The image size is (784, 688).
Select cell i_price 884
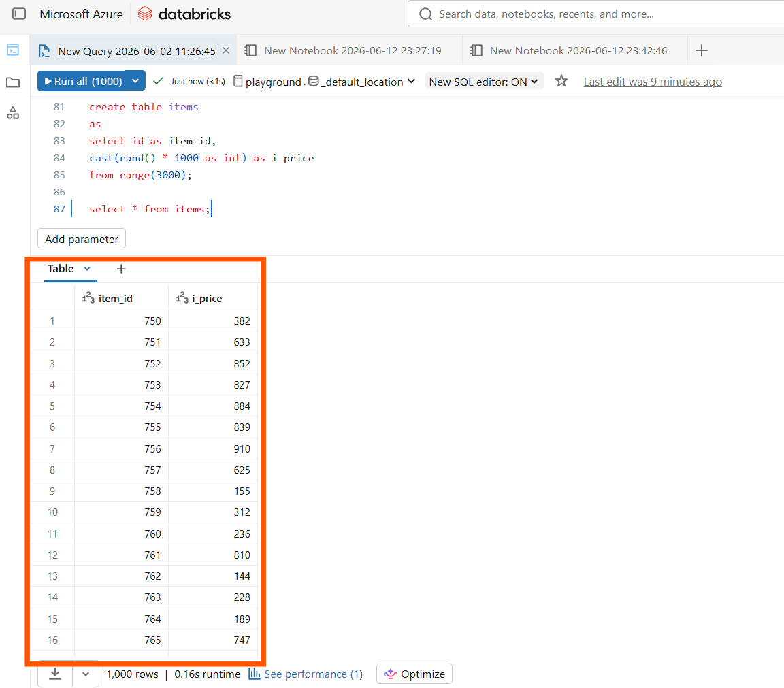tap(213, 406)
